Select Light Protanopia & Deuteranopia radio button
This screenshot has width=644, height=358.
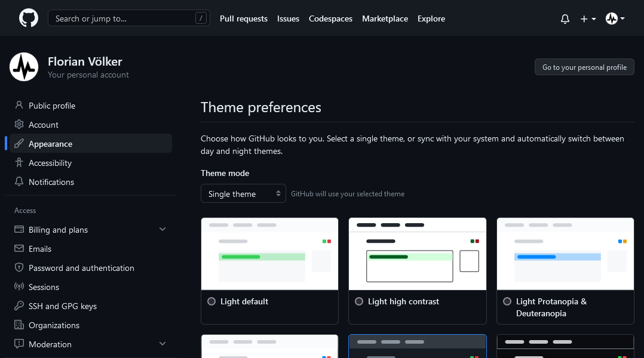pyautogui.click(x=507, y=301)
